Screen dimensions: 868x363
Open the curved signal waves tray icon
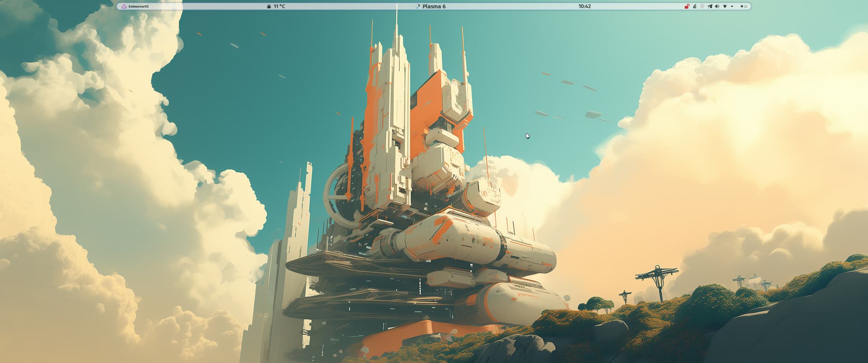click(x=694, y=6)
